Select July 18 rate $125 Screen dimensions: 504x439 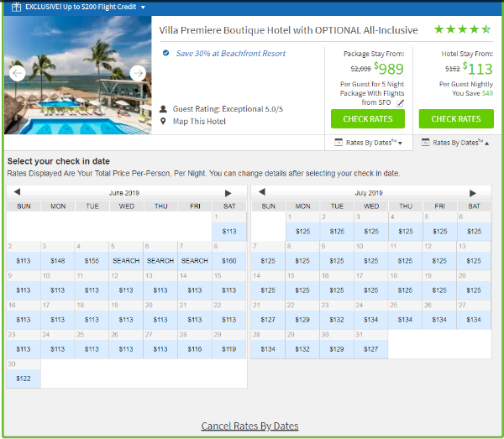pyautogui.click(x=405, y=290)
